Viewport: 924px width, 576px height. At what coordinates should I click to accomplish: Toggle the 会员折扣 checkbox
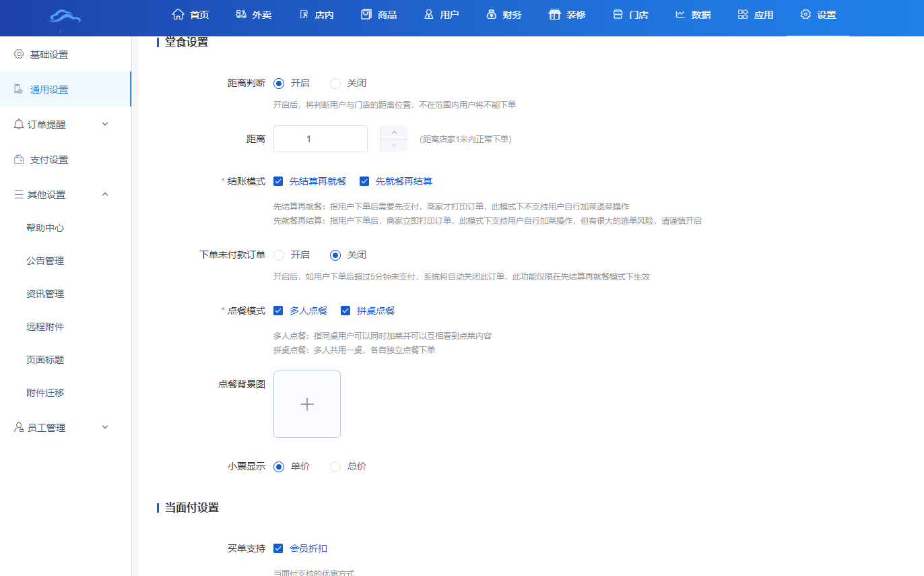click(x=278, y=548)
